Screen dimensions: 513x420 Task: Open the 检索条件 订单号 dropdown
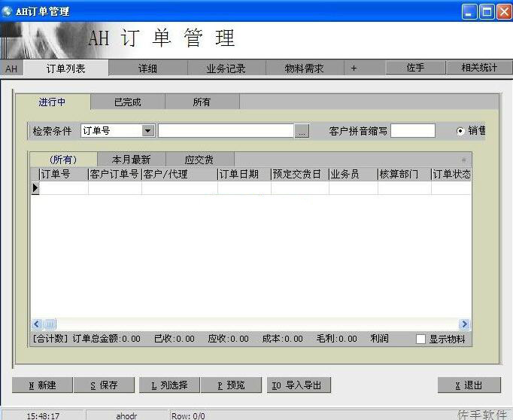coord(148,131)
